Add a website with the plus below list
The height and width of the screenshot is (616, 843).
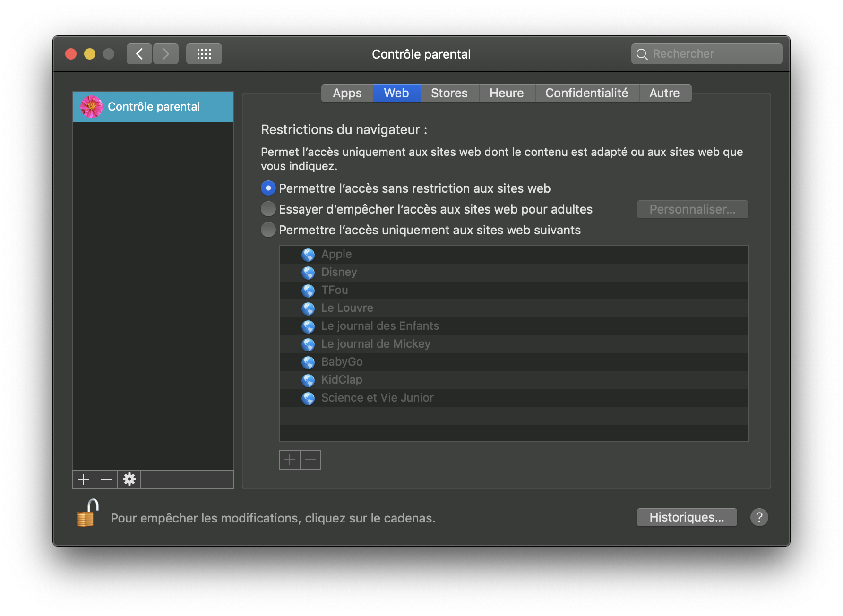[x=290, y=460]
